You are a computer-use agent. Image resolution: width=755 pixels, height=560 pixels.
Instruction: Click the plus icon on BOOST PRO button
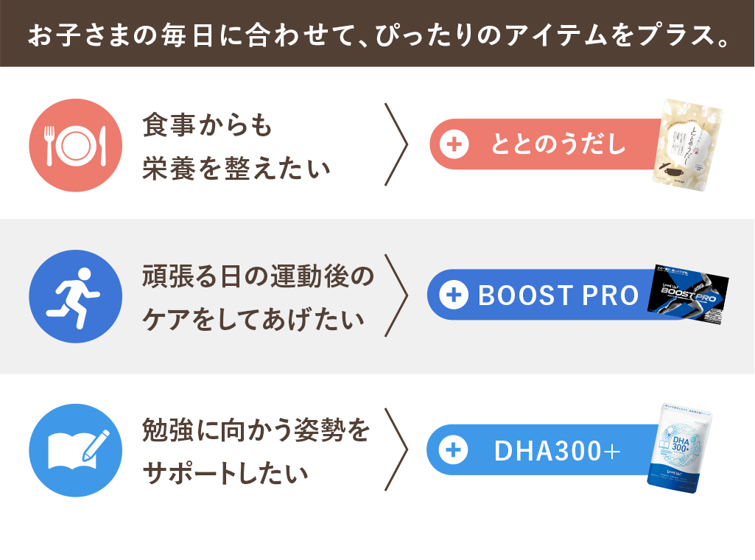(454, 295)
